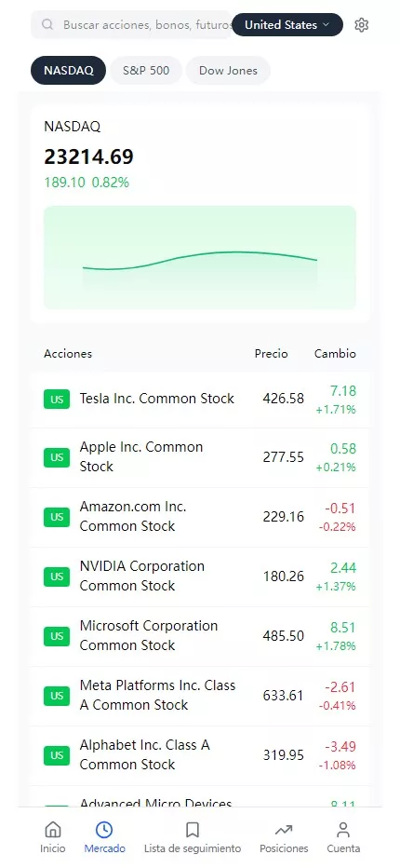Open Amazon.com Inc. Common Stock entry
Image resolution: width=400 pixels, height=868 pixels.
click(200, 517)
